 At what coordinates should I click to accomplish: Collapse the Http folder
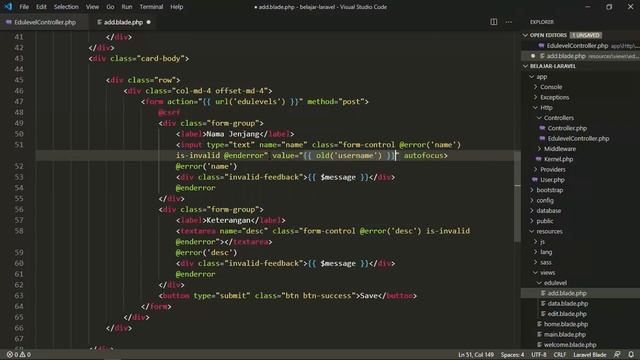580,107
